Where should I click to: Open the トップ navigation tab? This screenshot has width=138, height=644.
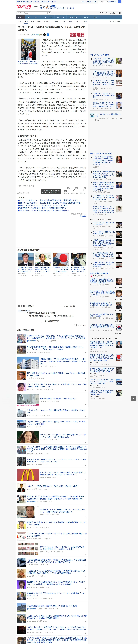(x=20, y=17)
